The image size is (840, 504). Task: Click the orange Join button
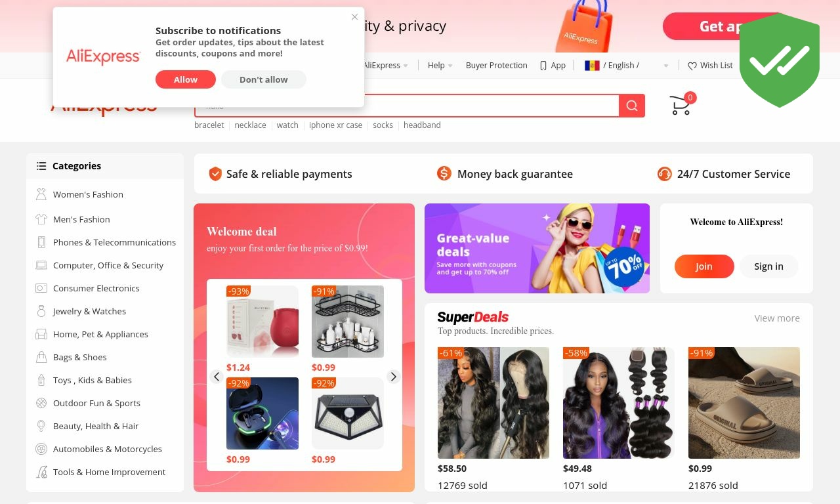coord(704,266)
